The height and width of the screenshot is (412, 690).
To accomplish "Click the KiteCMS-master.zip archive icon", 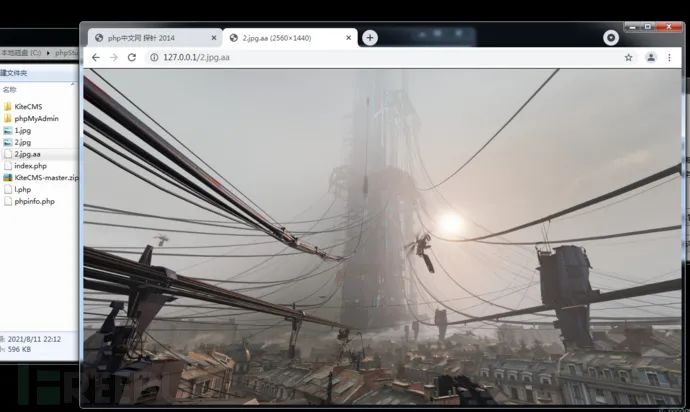I will tap(7, 178).
